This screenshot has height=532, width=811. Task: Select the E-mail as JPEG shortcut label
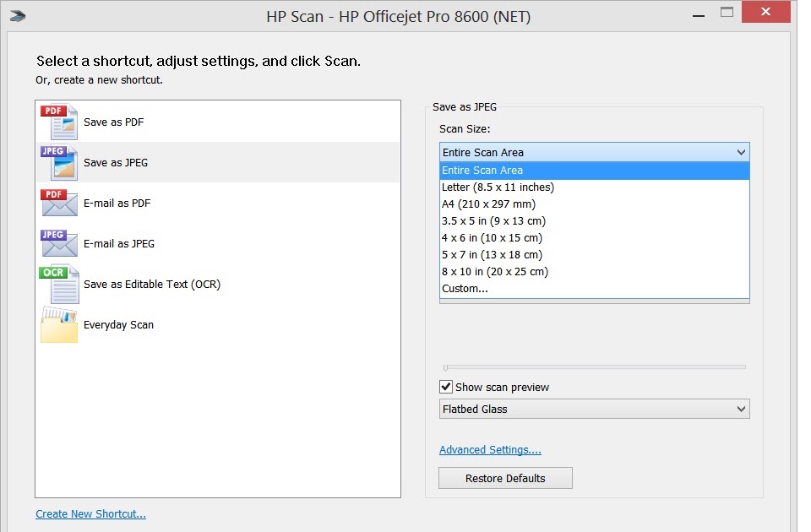pyautogui.click(x=119, y=243)
